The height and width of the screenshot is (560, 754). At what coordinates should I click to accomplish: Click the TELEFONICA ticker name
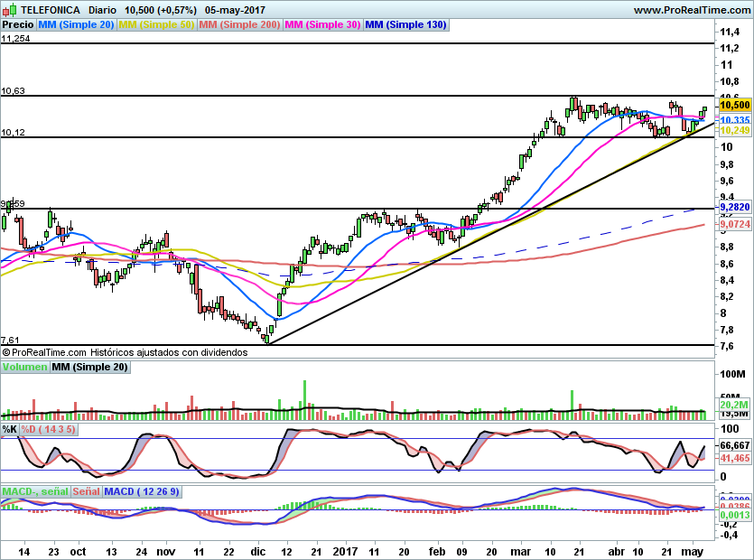point(51,10)
